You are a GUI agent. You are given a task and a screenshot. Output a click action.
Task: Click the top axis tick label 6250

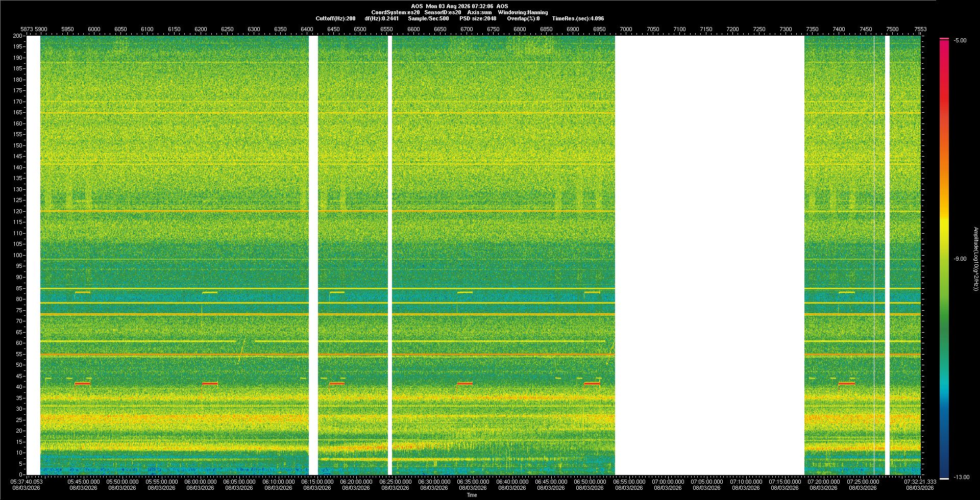pos(227,29)
